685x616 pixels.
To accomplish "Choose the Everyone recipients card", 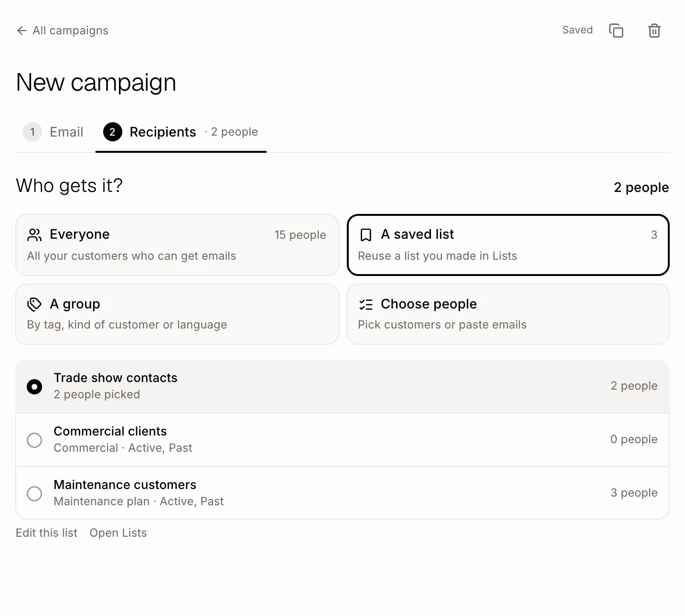I will pos(177,245).
